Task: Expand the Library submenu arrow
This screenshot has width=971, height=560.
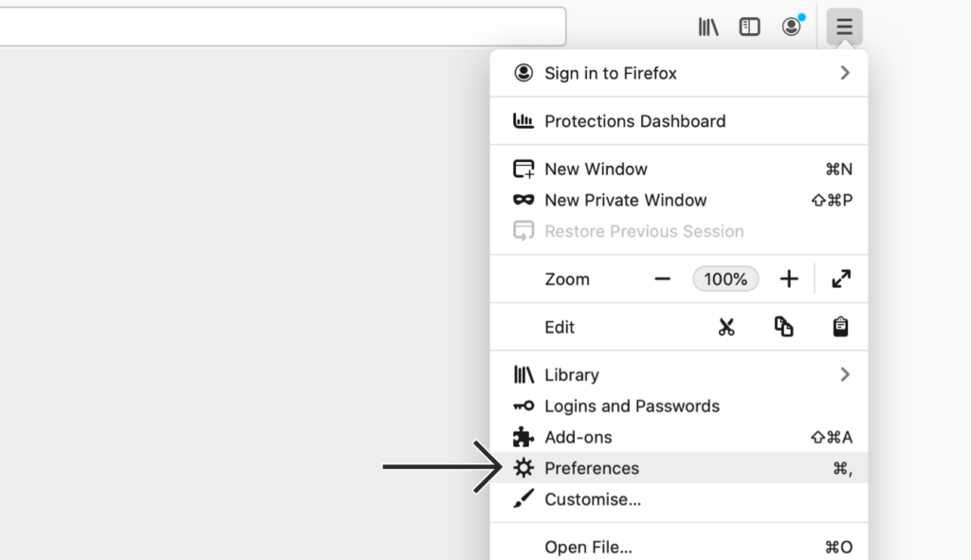Action: point(845,374)
